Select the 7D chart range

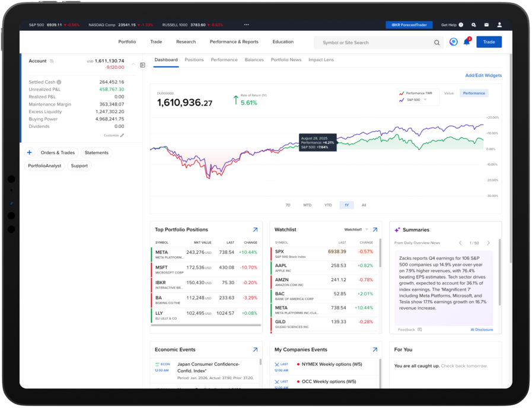[288, 205]
